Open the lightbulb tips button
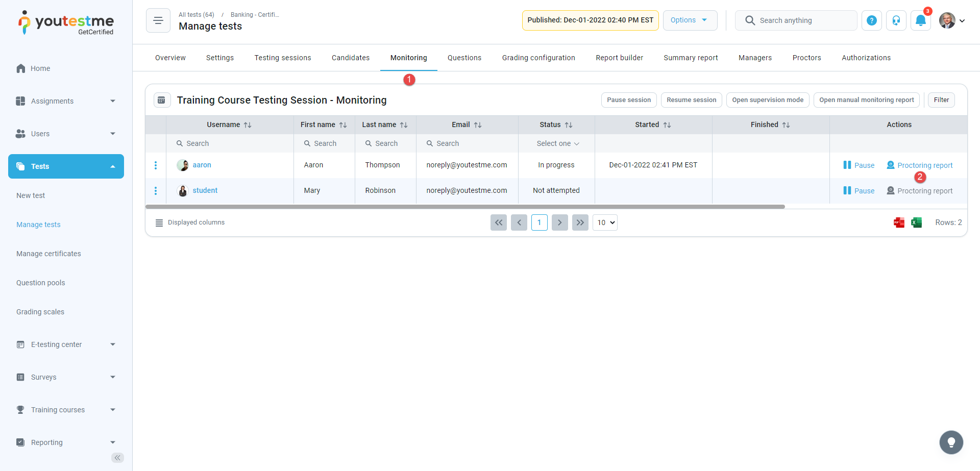The height and width of the screenshot is (471, 980). 951,442
